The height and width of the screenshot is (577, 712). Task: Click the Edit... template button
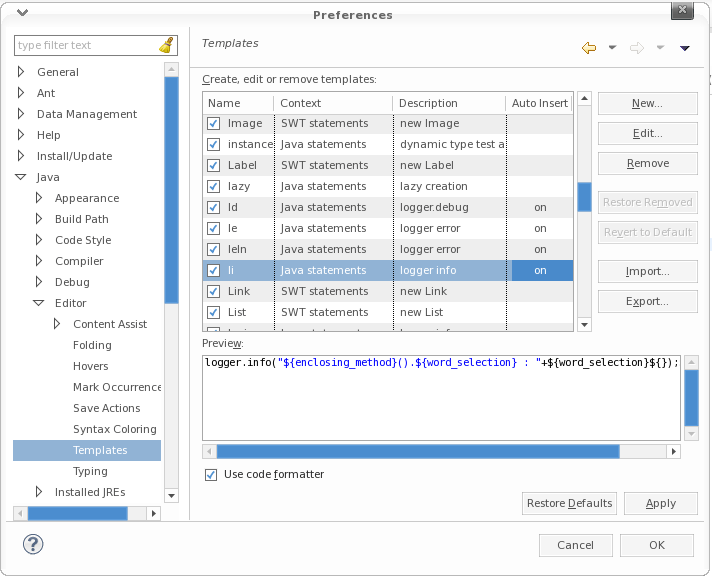pos(647,134)
